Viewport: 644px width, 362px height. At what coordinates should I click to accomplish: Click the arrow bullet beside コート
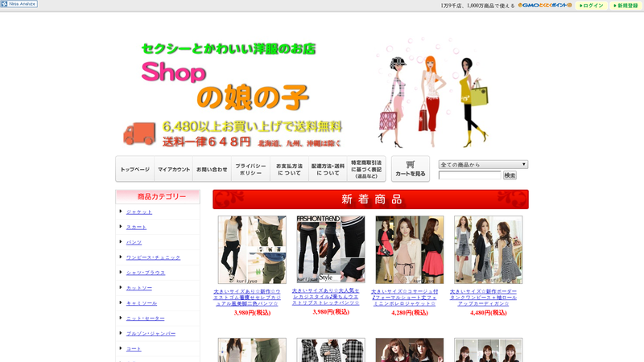point(121,348)
